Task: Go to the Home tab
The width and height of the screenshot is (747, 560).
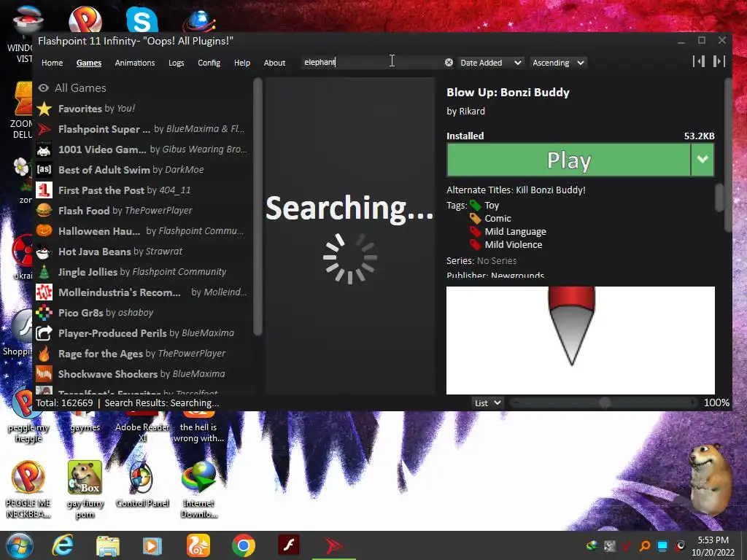Action: pos(52,63)
